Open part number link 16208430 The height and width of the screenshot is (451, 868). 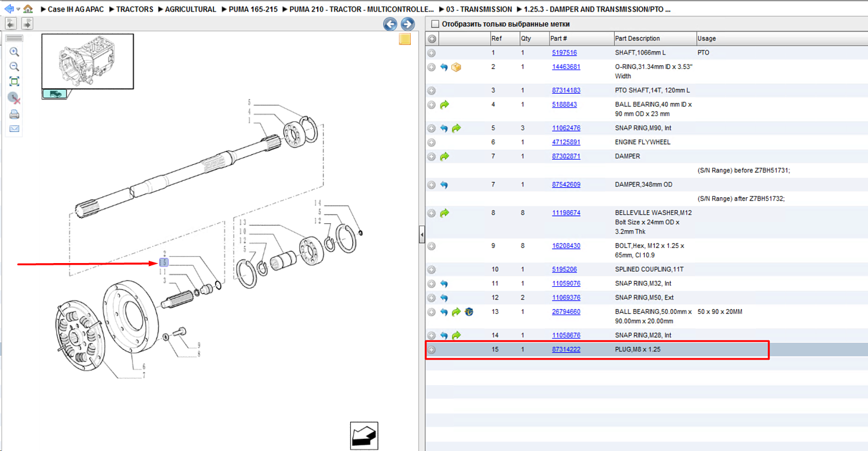[x=566, y=246]
